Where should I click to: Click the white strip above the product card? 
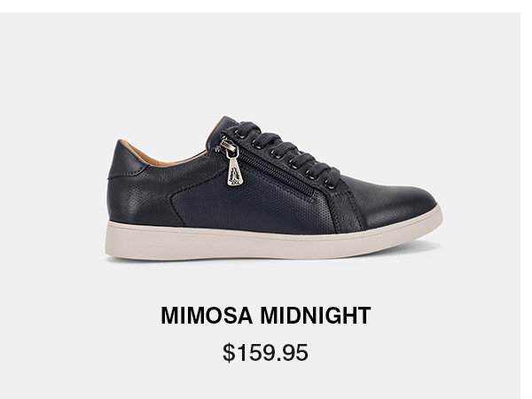pos(266,6)
